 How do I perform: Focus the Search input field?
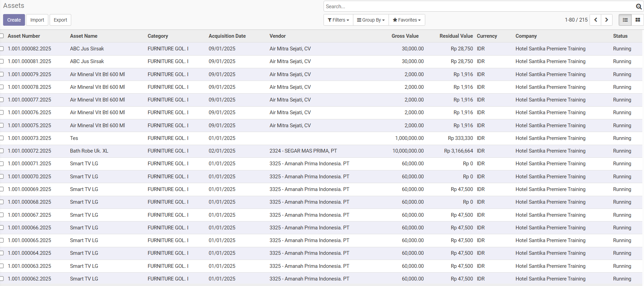[479, 7]
